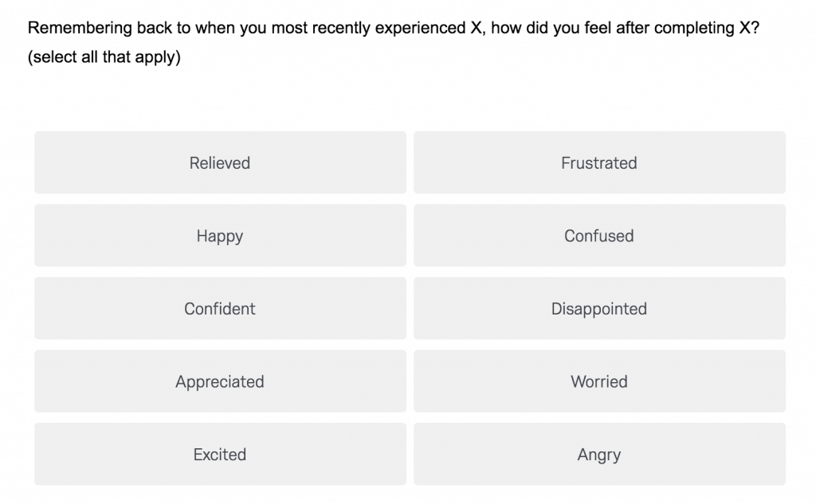816x504 pixels.
Task: Select the Relieved option
Action: coord(220,162)
